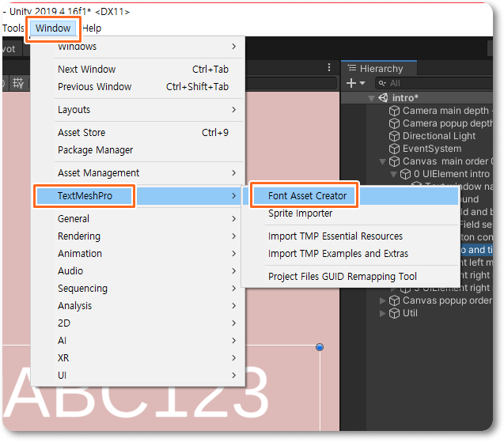The height and width of the screenshot is (442, 504).
Task: Select Camera main depth object
Action: 446,111
